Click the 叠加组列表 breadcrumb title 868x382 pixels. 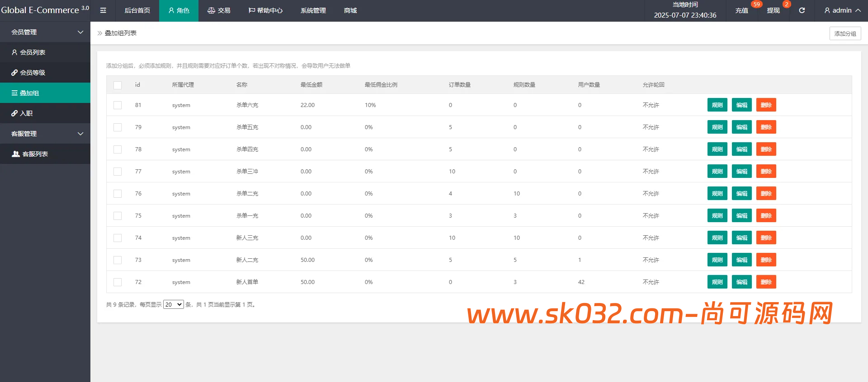[121, 33]
